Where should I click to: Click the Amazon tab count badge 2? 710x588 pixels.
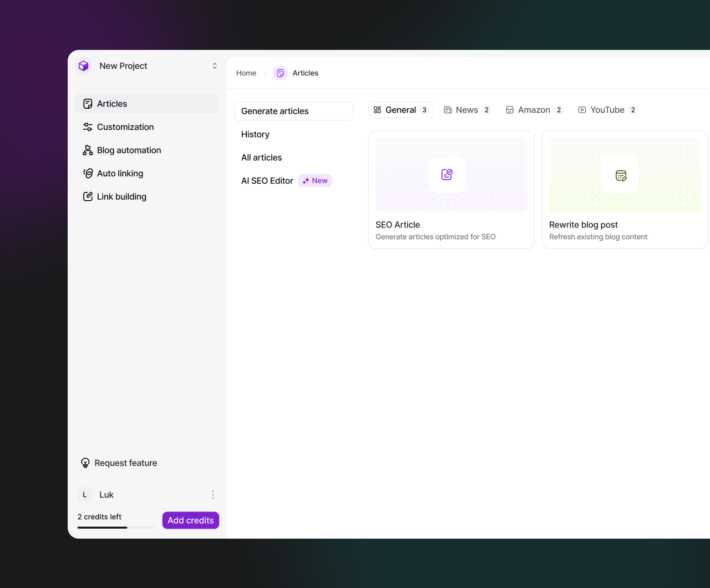pyautogui.click(x=559, y=110)
